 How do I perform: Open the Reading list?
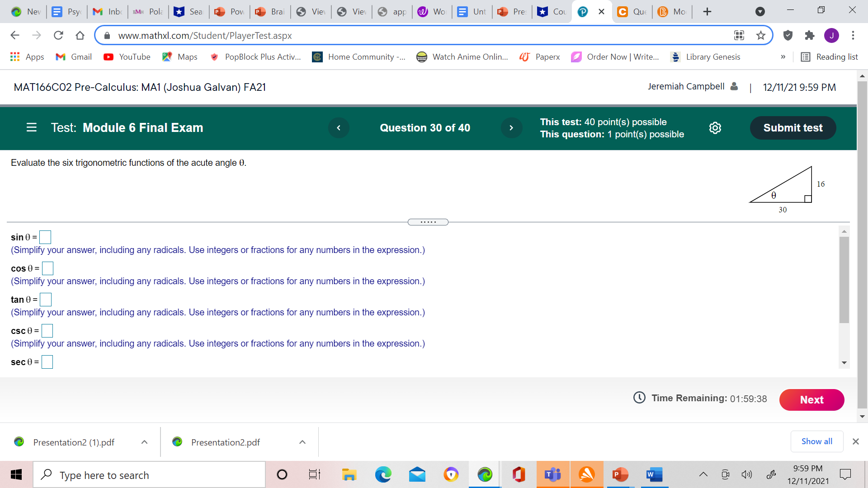[829, 57]
